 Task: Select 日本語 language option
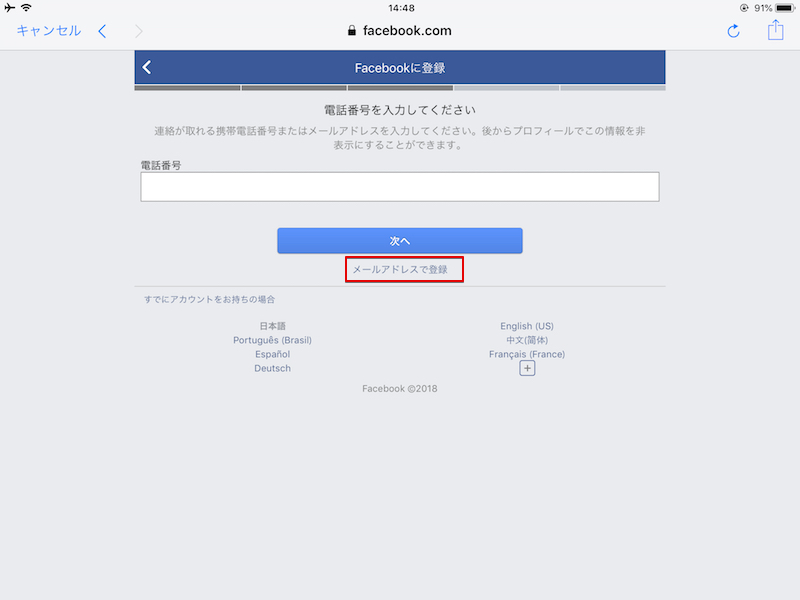point(272,326)
